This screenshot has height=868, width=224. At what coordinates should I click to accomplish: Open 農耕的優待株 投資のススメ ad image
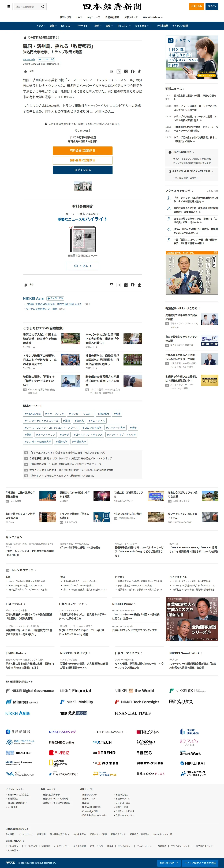[192, 273]
